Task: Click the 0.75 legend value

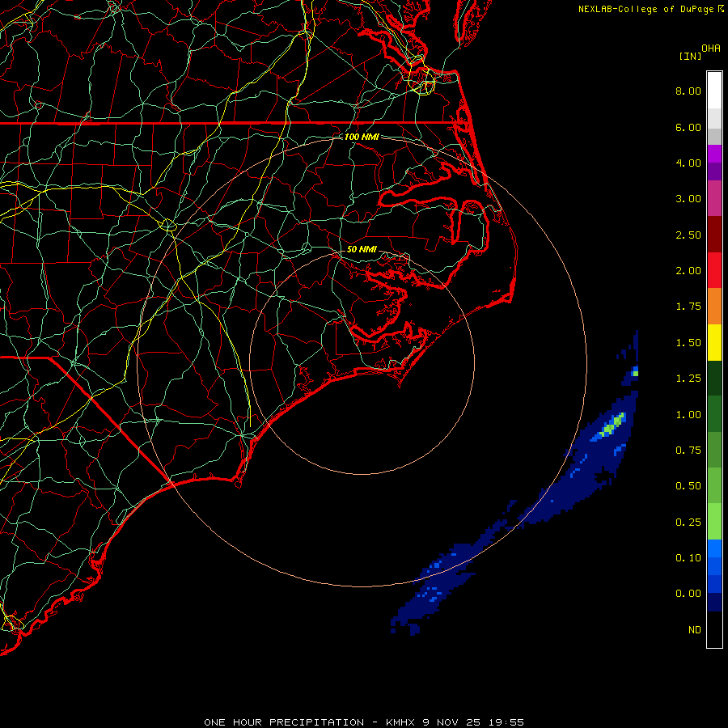Action: (x=688, y=451)
